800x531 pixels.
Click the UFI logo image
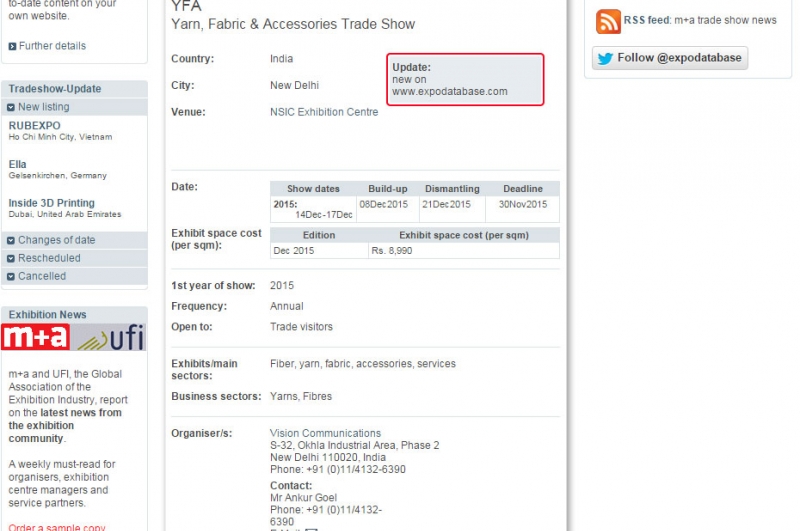pyautogui.click(x=110, y=338)
